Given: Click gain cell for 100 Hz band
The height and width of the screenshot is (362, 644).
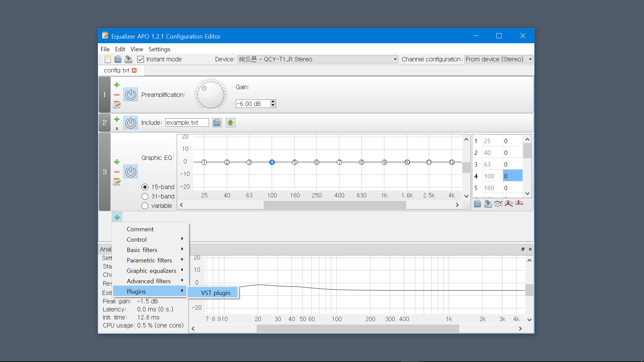Looking at the screenshot, I should (x=513, y=176).
